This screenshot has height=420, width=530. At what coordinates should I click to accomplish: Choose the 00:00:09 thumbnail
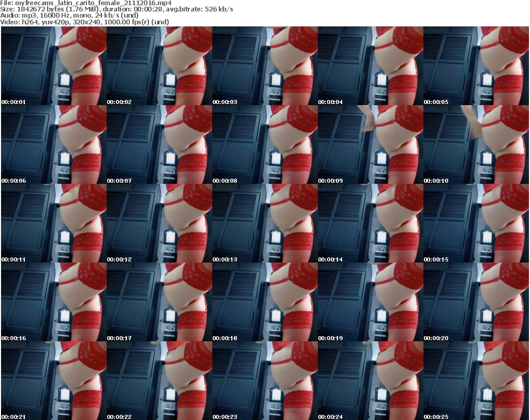click(x=371, y=144)
